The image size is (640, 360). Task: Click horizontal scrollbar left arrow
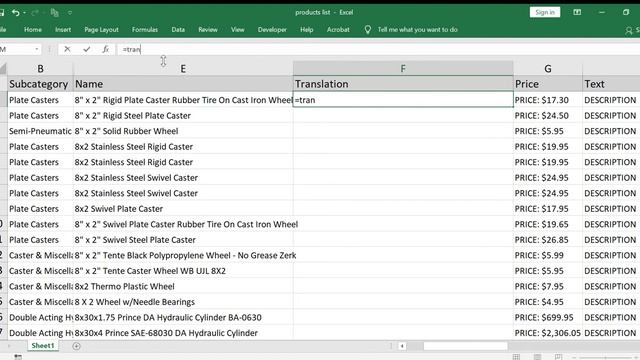point(402,346)
